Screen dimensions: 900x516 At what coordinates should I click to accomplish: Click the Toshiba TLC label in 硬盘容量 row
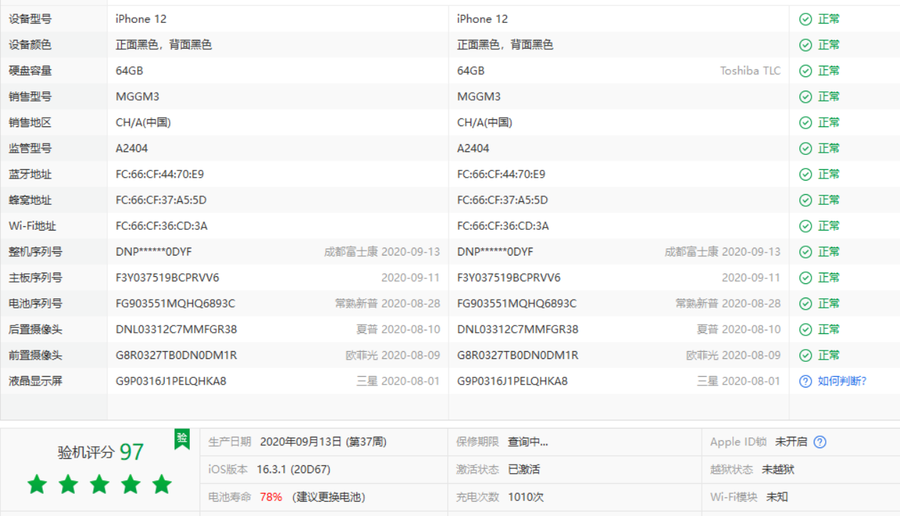click(750, 71)
